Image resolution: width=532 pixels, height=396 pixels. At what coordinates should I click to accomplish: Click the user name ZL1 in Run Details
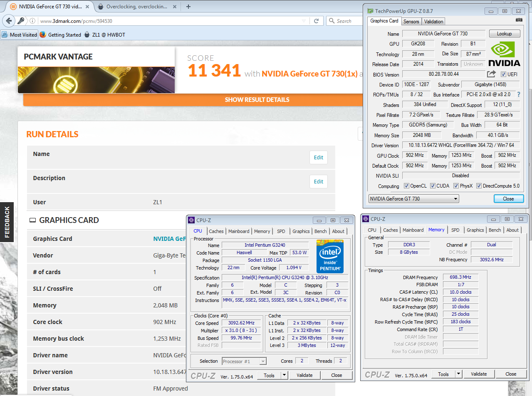(x=158, y=202)
